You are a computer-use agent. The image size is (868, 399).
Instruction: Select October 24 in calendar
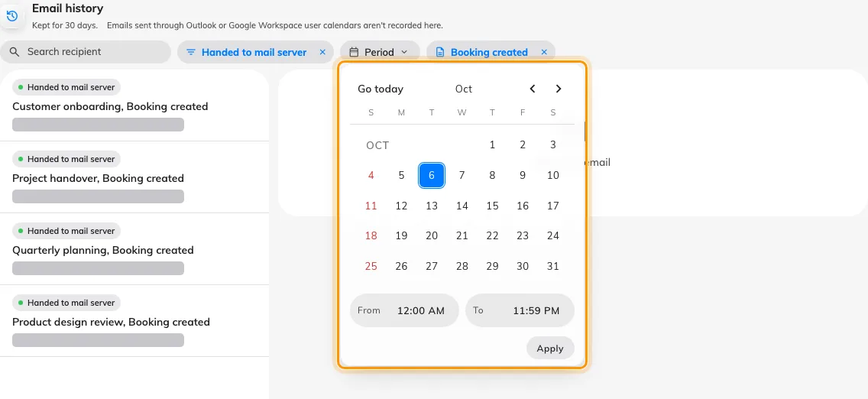tap(553, 235)
